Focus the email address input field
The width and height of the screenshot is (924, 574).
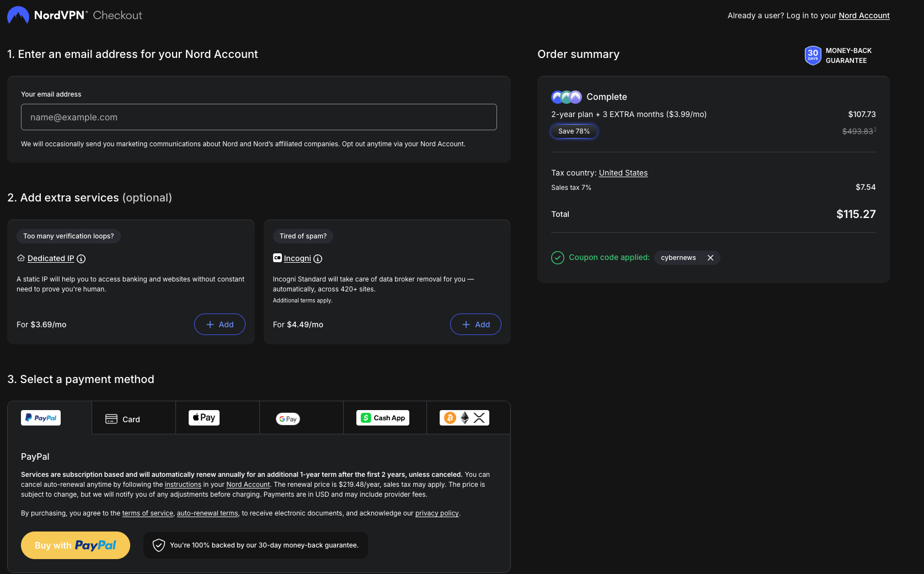pyautogui.click(x=259, y=117)
